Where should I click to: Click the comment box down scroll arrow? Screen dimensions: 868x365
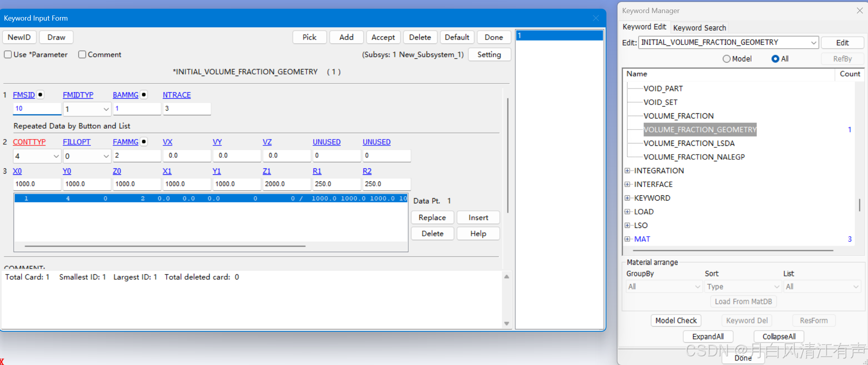(x=507, y=323)
